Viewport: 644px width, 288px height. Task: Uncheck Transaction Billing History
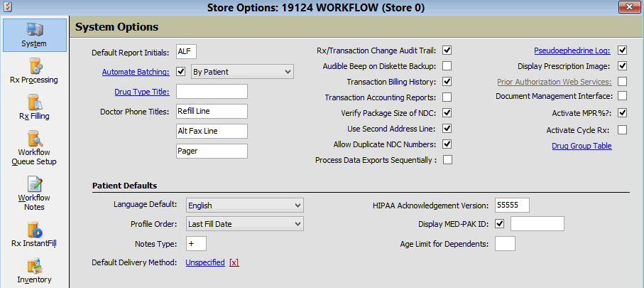[x=447, y=82]
